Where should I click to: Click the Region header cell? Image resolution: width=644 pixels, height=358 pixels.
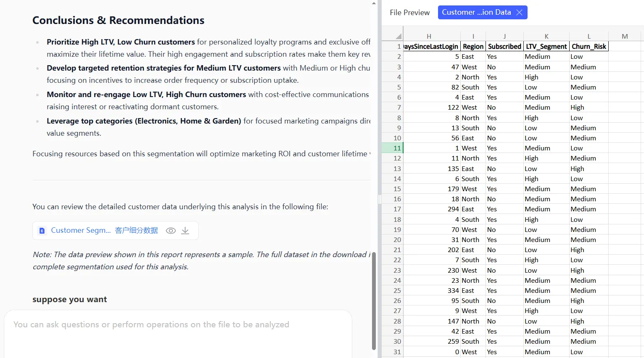tap(473, 47)
